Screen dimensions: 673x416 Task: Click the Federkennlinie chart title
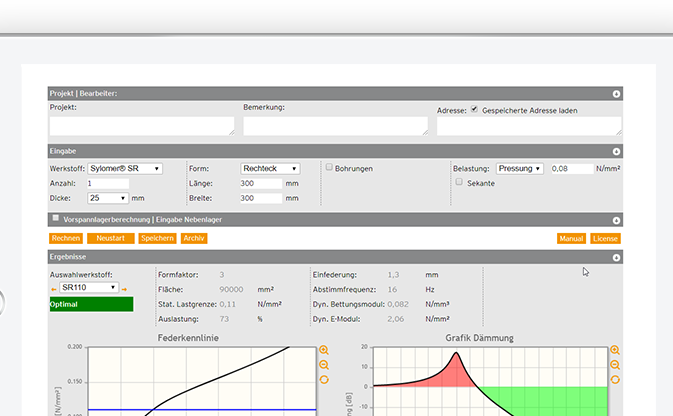click(188, 338)
